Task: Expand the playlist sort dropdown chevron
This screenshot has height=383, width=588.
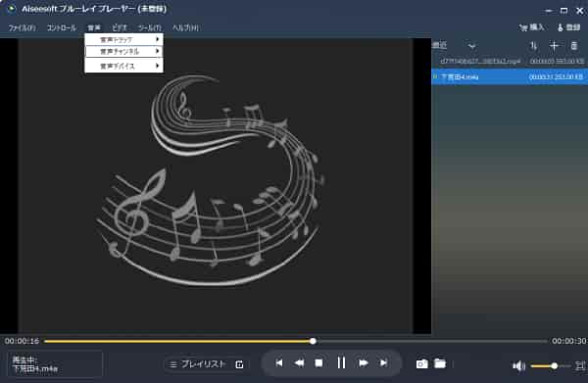Action: point(471,46)
